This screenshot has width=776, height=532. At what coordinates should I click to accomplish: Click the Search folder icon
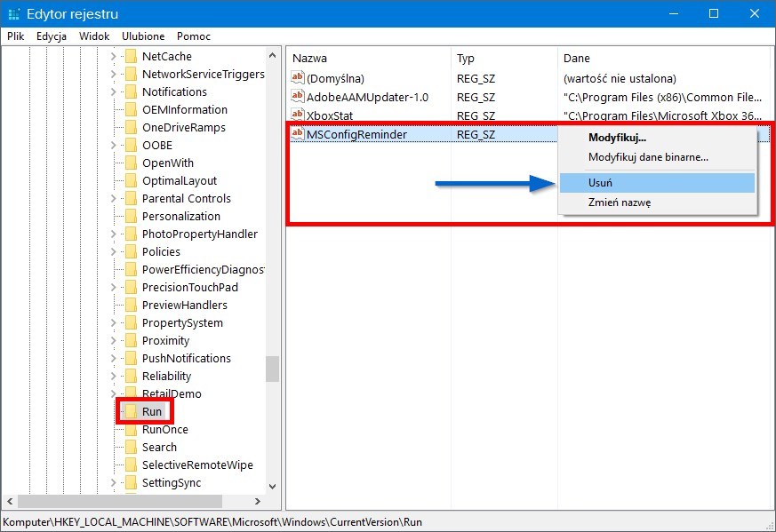[x=132, y=447]
